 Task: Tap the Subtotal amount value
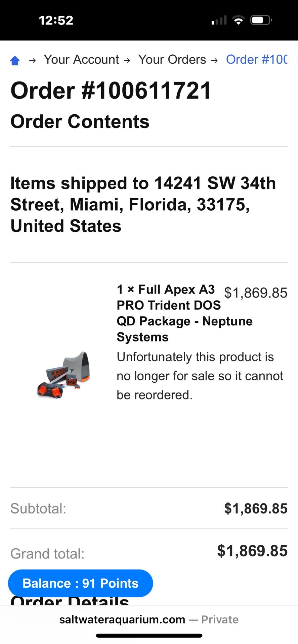(x=256, y=508)
